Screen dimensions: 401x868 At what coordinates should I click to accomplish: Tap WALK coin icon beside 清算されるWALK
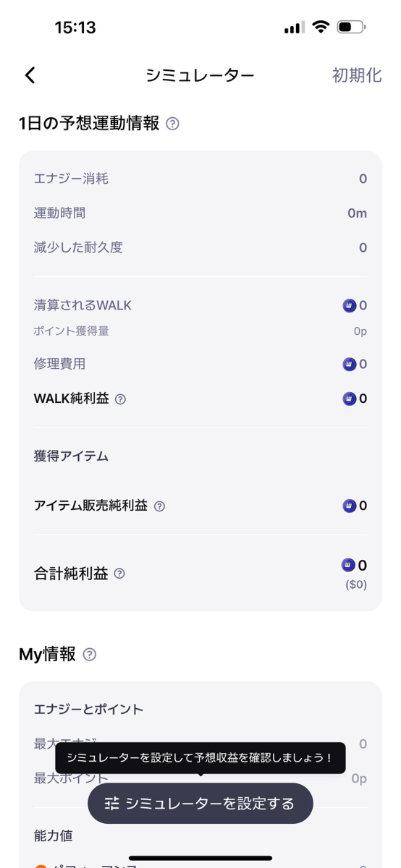point(349,305)
